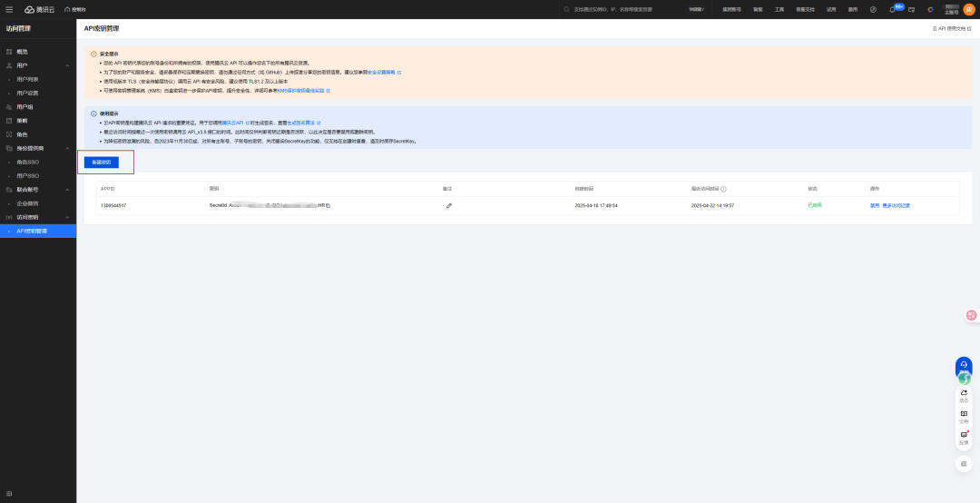Open the 客服支持 top menu
This screenshot has height=503, width=980.
[805, 9]
